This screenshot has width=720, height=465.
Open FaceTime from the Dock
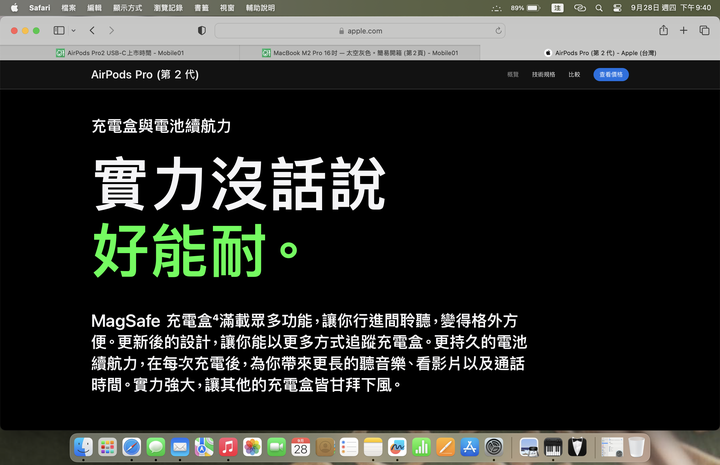276,447
